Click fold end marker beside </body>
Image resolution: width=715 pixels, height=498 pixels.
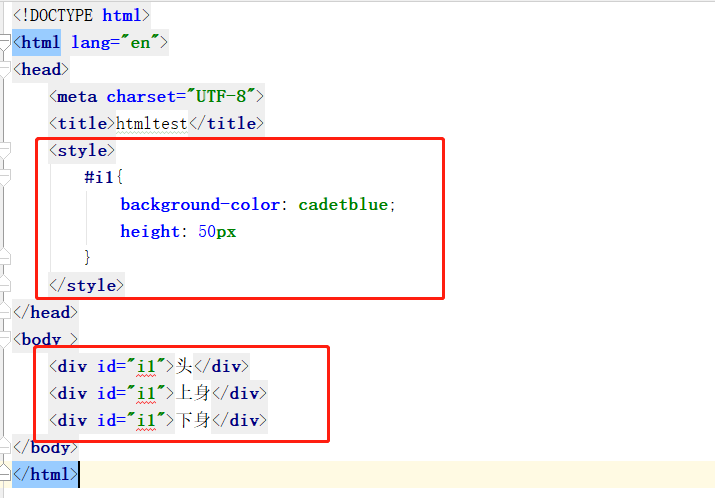(5, 447)
